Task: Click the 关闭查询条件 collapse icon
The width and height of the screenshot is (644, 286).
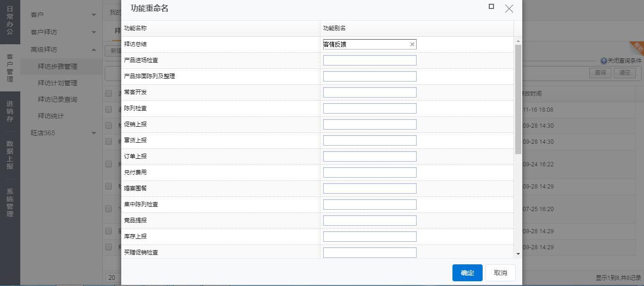Action: pyautogui.click(x=603, y=61)
